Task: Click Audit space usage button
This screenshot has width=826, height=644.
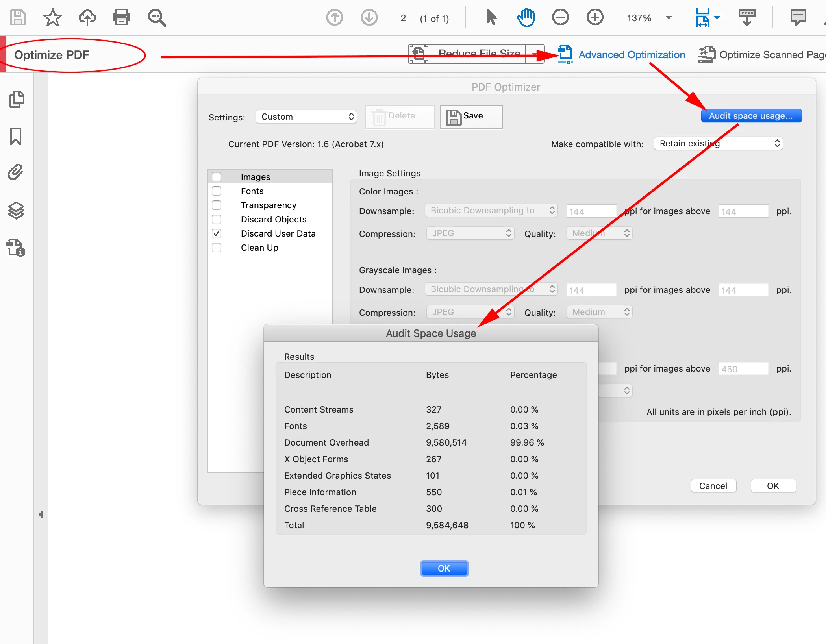Action: pos(751,116)
